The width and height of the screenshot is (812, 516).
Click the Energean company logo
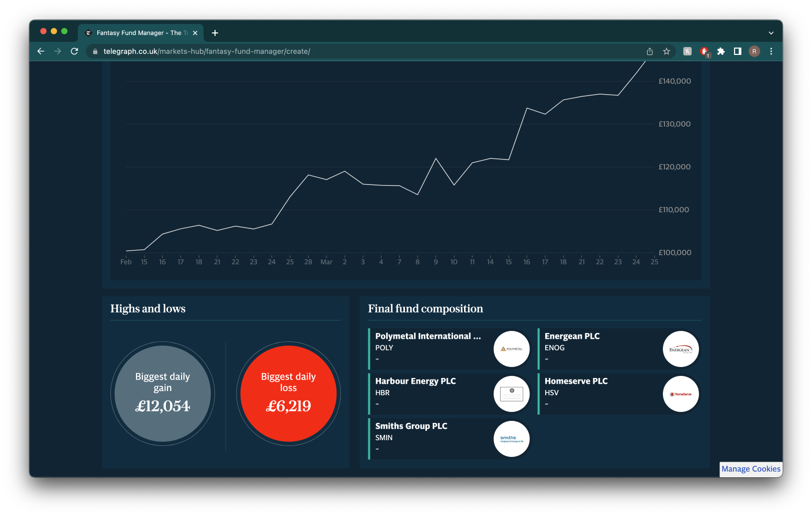tap(681, 349)
